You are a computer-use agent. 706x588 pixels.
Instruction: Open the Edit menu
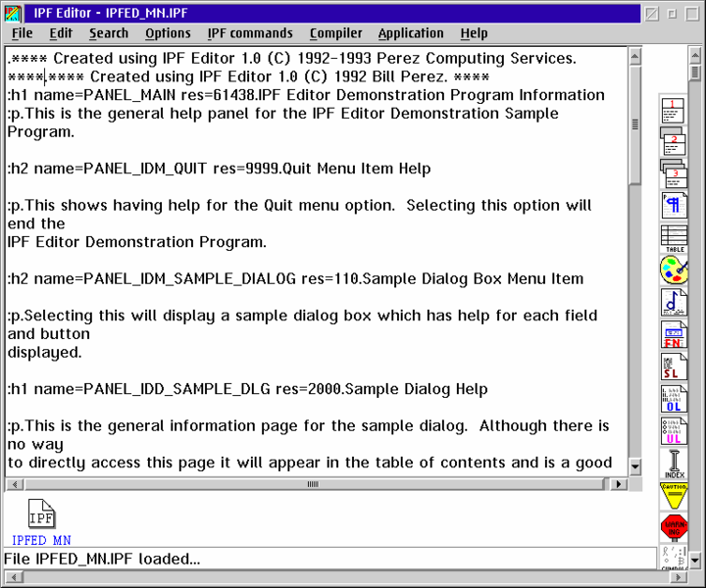[61, 33]
